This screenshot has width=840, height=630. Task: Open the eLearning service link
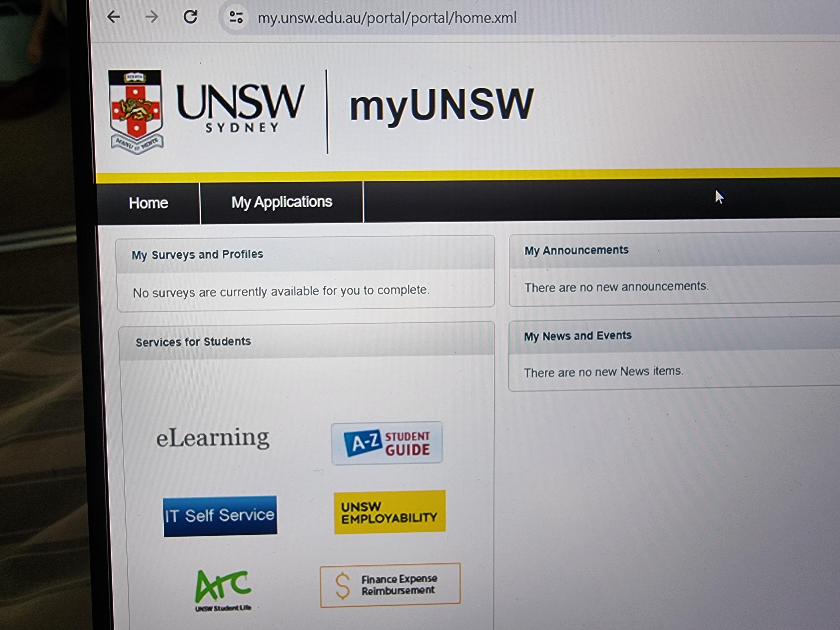(x=213, y=438)
